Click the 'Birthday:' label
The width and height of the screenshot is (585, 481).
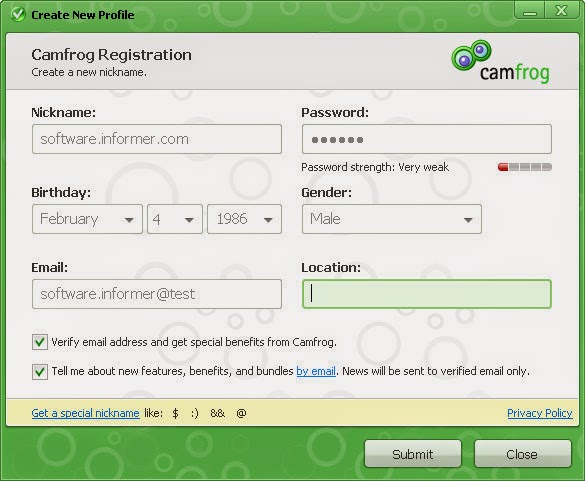tap(61, 193)
